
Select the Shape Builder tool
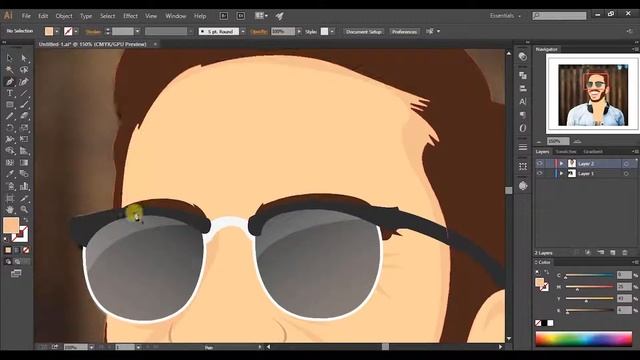click(x=10, y=151)
